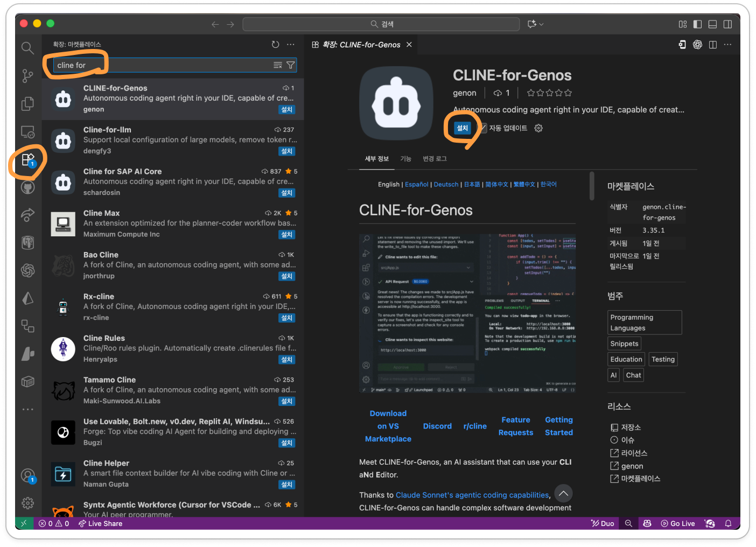Open the Claude Sonnet's agentic coding capabilities link

(x=472, y=495)
